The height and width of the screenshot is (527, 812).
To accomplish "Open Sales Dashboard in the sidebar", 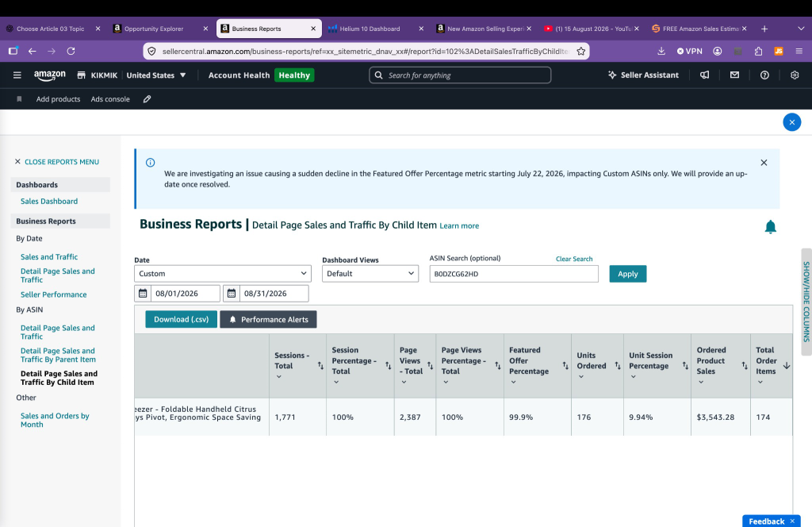I will pos(49,201).
